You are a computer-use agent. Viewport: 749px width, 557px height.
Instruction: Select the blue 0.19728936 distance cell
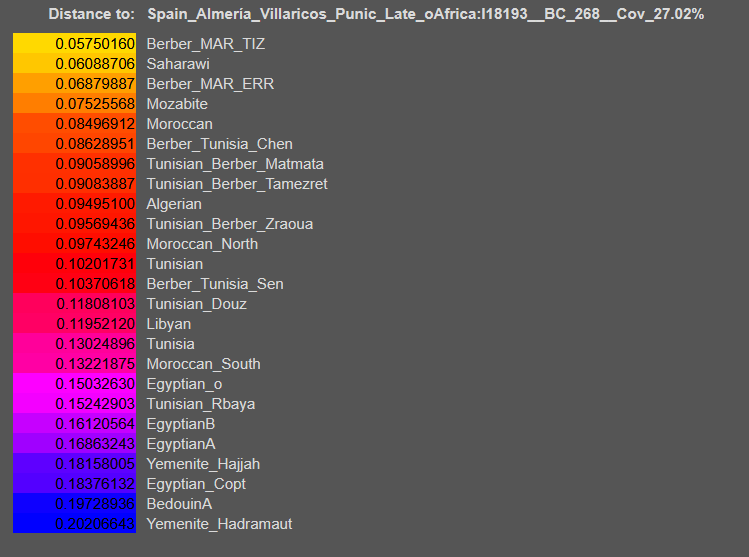(75, 503)
